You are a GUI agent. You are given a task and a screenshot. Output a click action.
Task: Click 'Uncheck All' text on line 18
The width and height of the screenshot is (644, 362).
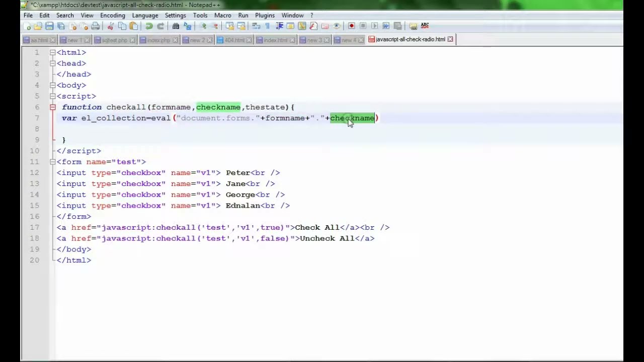pyautogui.click(x=327, y=238)
